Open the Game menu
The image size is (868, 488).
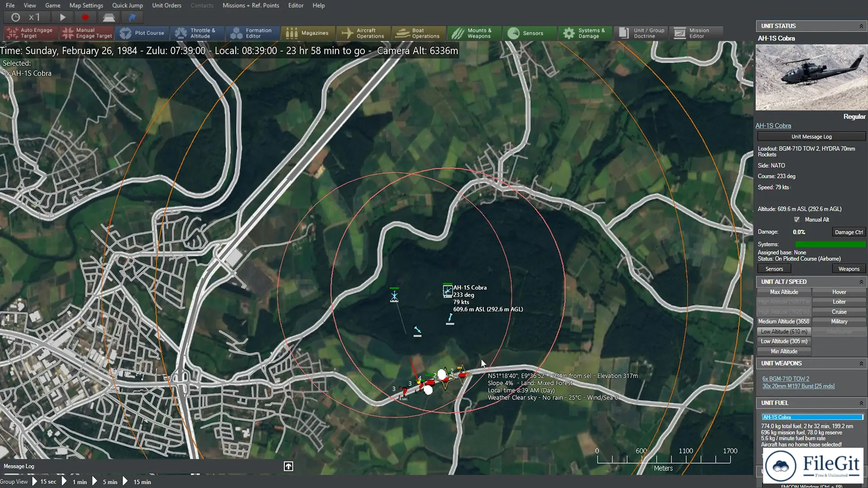point(53,5)
